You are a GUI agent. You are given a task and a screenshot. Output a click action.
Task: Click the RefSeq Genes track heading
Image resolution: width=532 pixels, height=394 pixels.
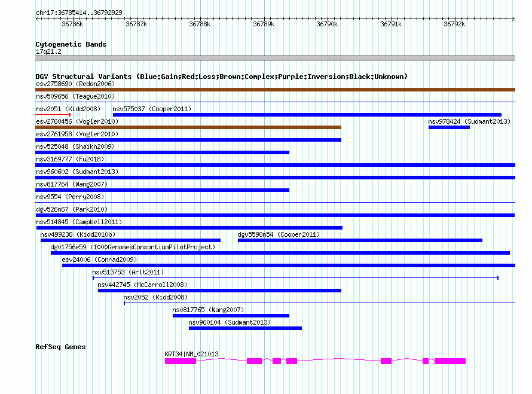point(60,347)
